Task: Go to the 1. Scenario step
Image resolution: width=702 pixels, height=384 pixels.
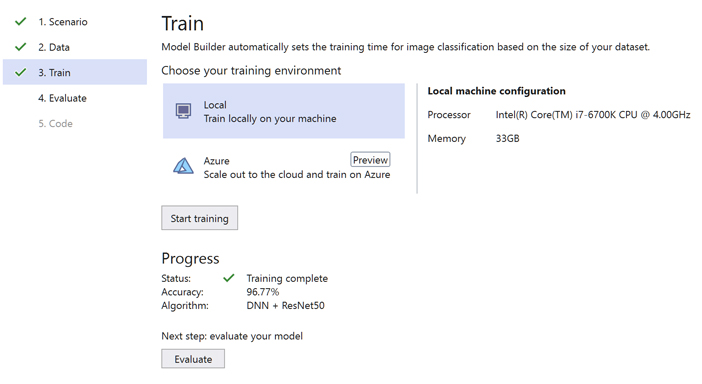Action: point(63,21)
